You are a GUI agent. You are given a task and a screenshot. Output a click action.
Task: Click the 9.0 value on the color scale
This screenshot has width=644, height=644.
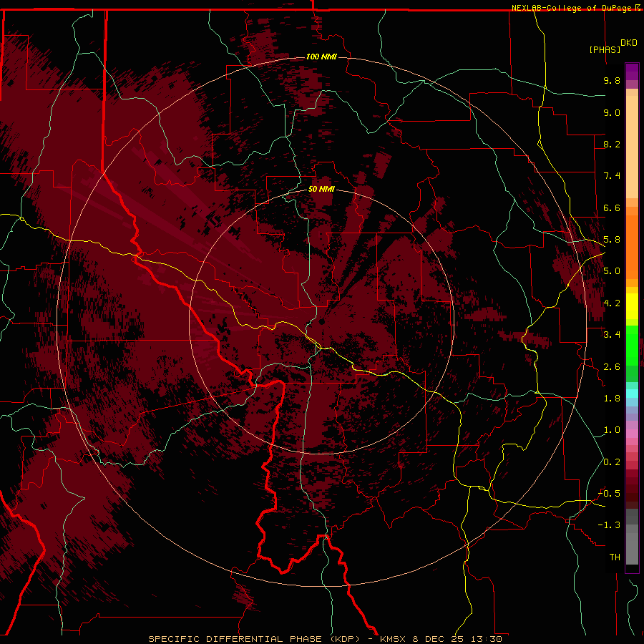(x=612, y=112)
